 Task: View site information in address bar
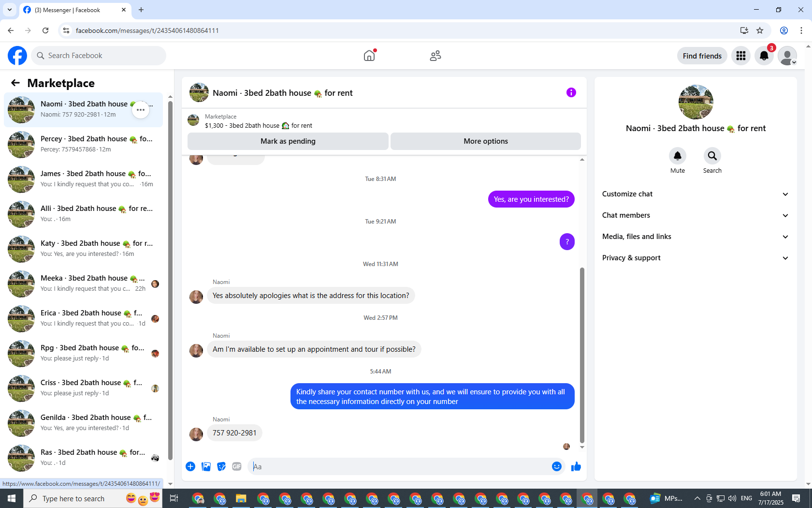tap(66, 30)
